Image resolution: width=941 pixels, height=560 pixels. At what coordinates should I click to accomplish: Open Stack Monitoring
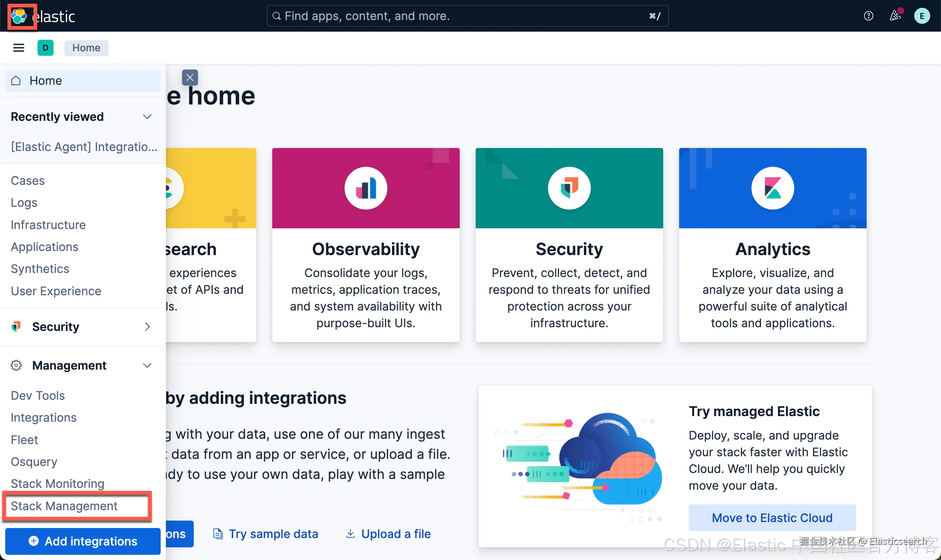tap(57, 483)
